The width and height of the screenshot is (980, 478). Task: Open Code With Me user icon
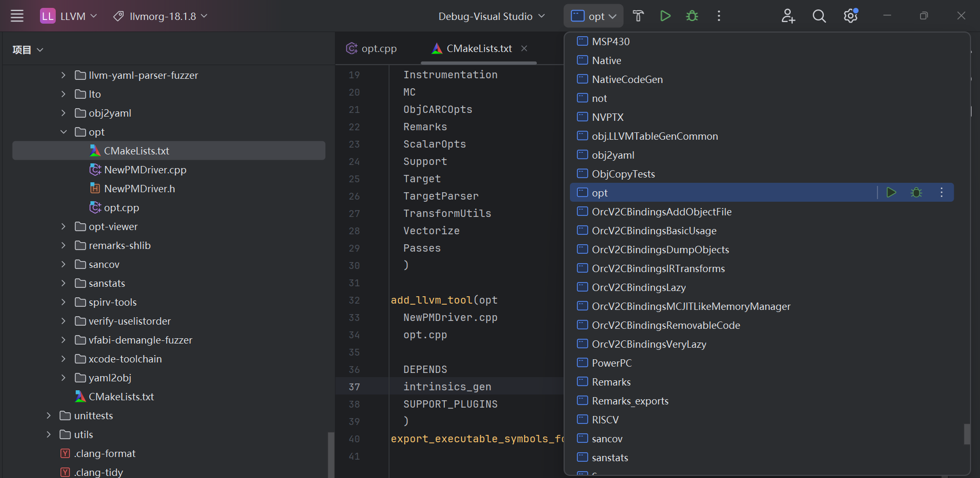pos(788,16)
